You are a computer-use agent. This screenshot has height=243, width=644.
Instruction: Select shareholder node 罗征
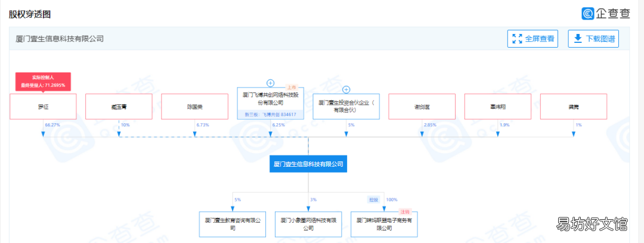(x=43, y=107)
